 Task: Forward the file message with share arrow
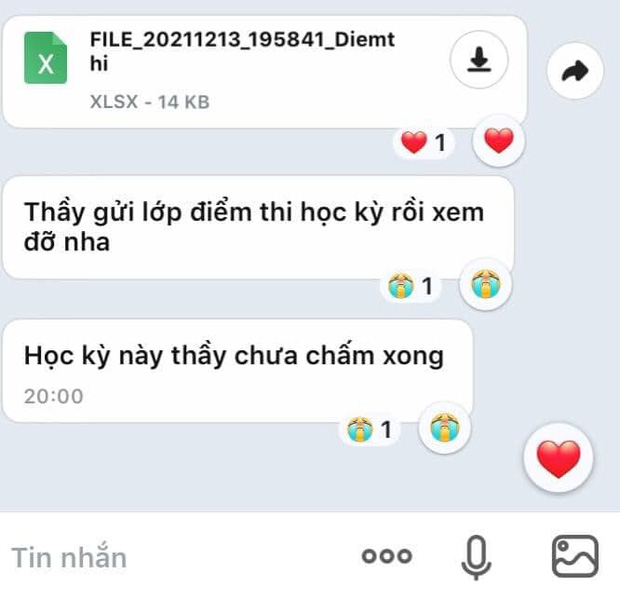(575, 71)
